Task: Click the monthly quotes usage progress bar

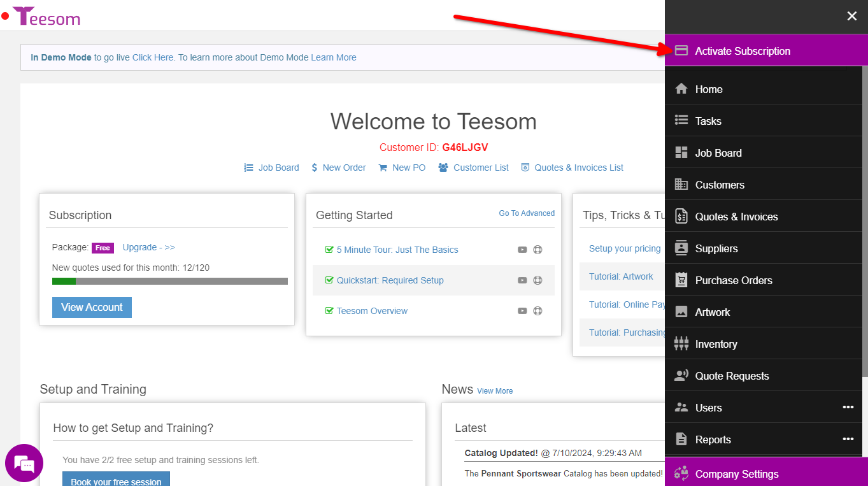Action: 170,281
